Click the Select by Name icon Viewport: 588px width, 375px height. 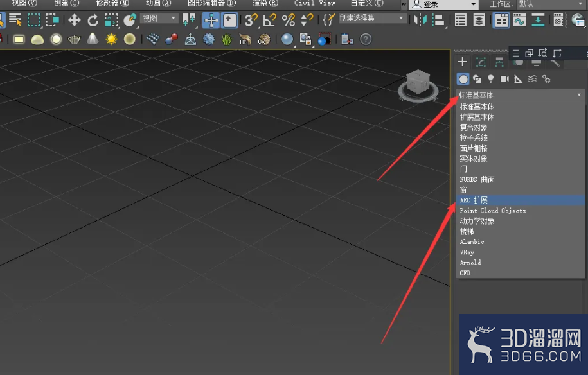pyautogui.click(x=15, y=20)
